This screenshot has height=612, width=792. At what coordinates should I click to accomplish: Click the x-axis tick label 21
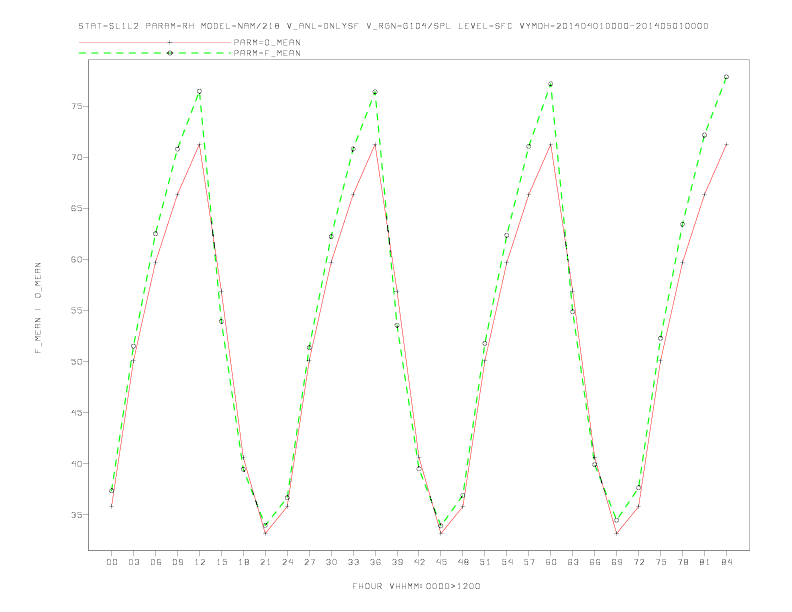[265, 562]
